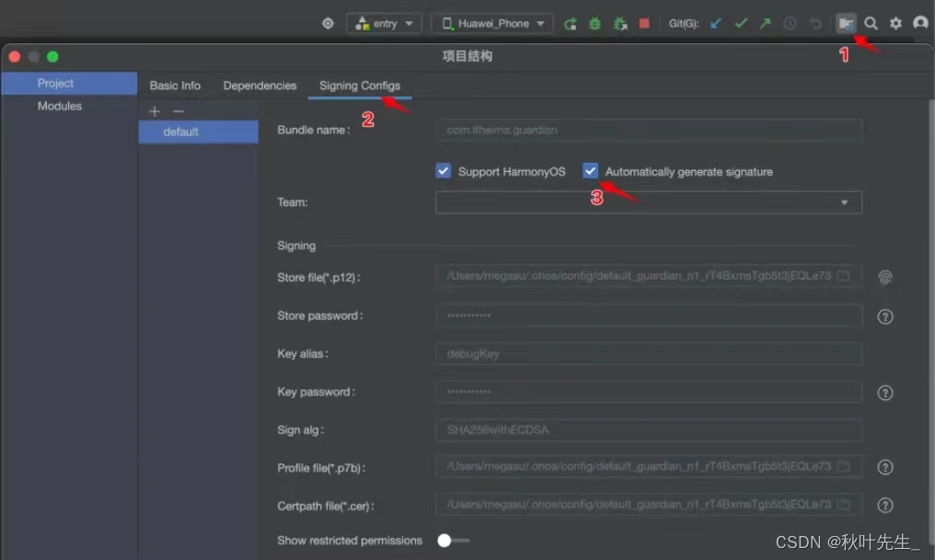Viewport: 935px width, 560px height.
Task: Click the Store password field
Action: 649,315
